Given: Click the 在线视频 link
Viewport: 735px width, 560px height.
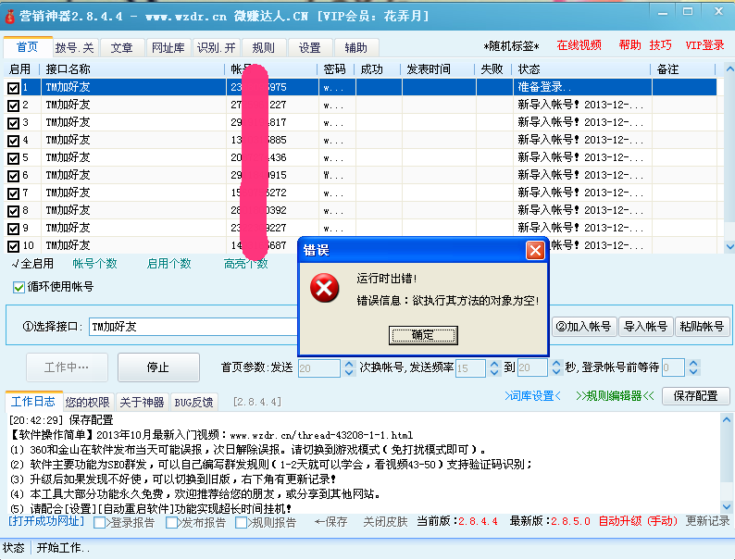Looking at the screenshot, I should pos(579,45).
